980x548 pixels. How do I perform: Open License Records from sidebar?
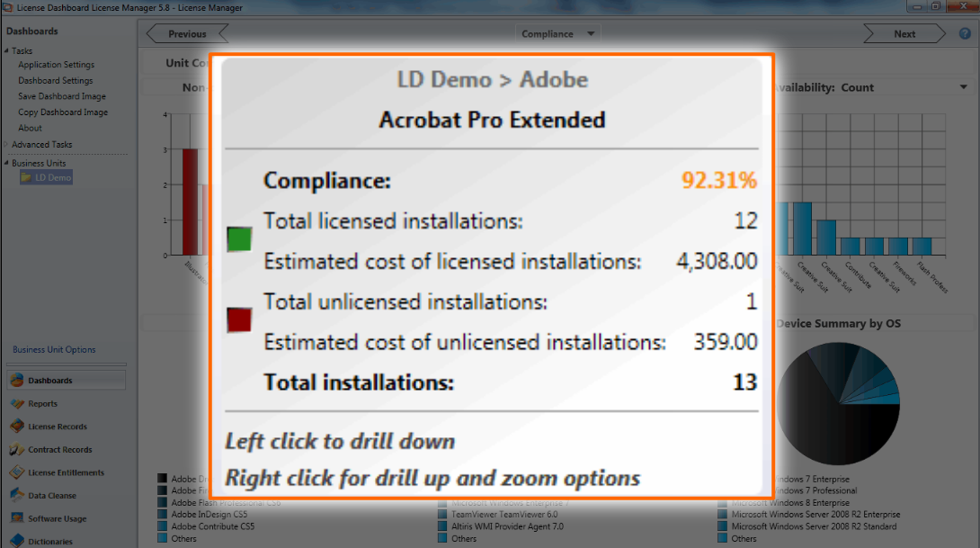point(17,427)
